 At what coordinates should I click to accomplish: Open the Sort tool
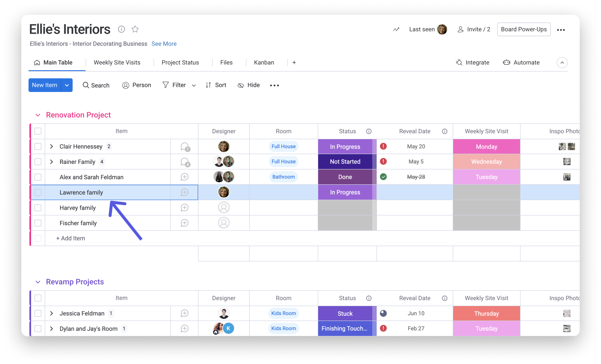pos(216,85)
